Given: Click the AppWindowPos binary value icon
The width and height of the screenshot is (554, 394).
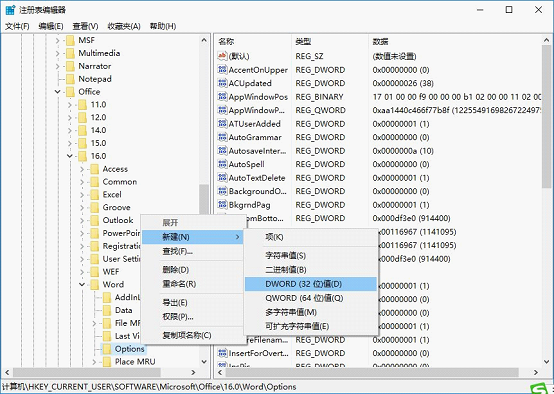Looking at the screenshot, I should [222, 96].
